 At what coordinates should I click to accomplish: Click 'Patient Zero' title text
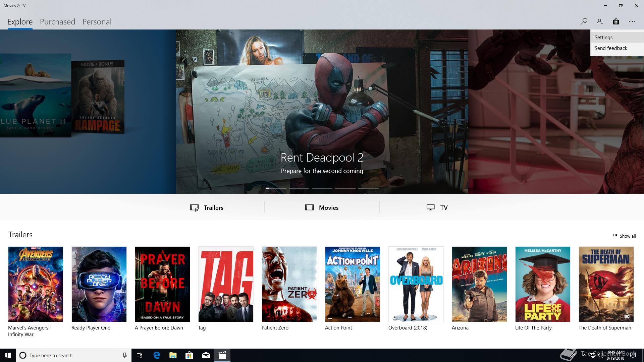[x=275, y=328]
